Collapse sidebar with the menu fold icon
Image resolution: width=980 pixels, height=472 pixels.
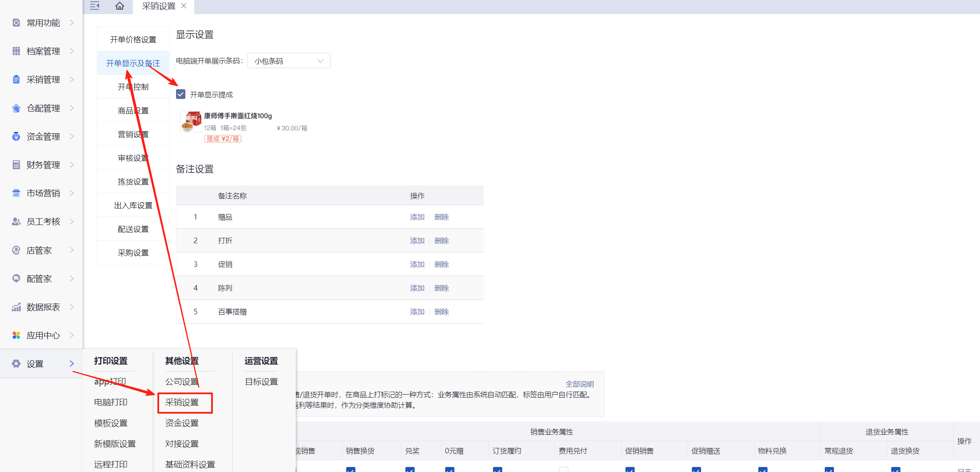[x=94, y=6]
